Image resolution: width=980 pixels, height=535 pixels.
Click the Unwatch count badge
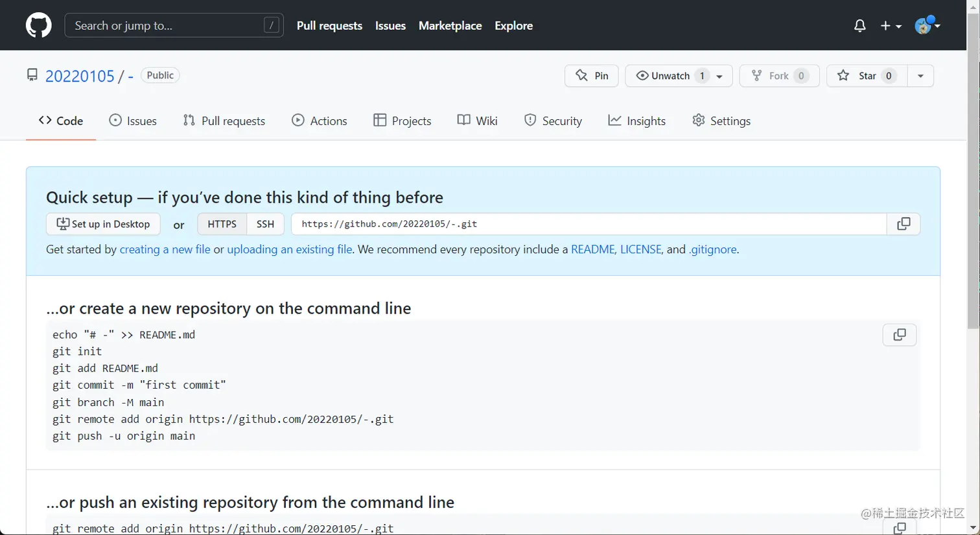pos(702,76)
